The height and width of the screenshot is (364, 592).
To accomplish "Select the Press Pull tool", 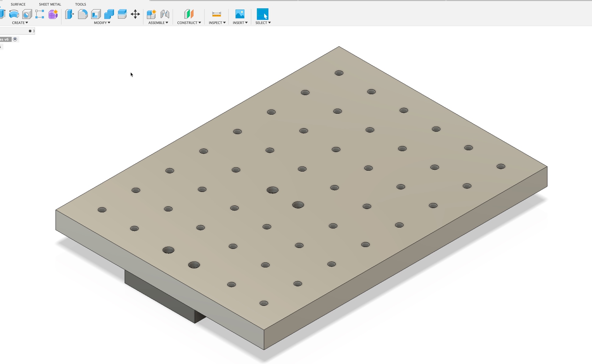I will click(x=69, y=14).
